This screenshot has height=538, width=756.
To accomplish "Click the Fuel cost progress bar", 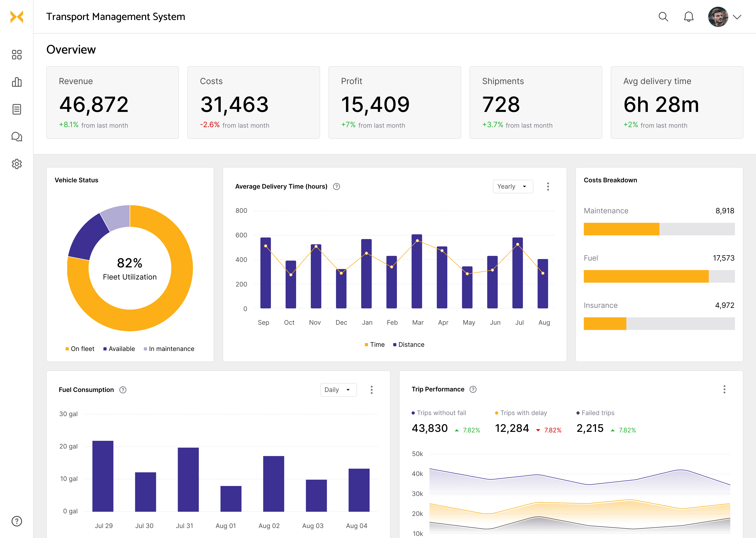I will 659,276.
